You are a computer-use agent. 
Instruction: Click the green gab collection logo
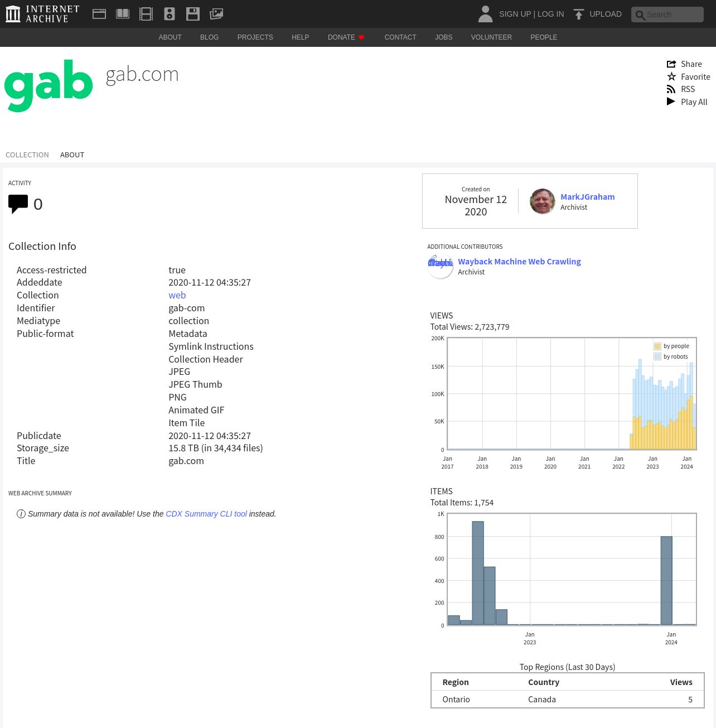[x=49, y=86]
